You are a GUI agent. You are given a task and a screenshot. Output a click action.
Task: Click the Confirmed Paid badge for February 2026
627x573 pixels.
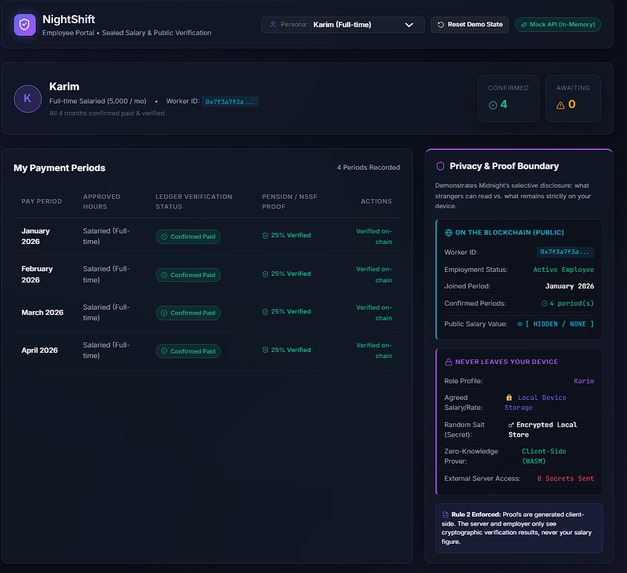point(188,275)
